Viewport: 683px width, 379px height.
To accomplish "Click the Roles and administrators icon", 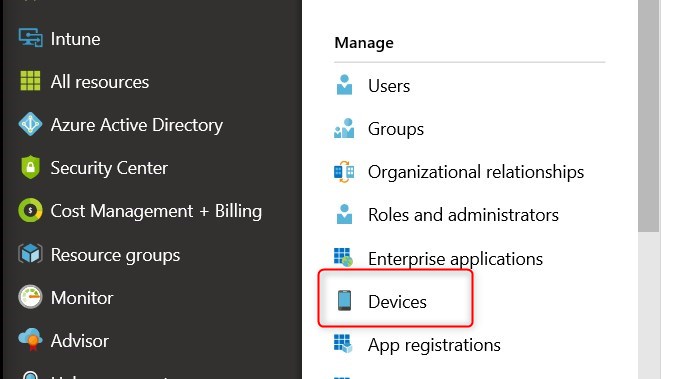I will coord(344,214).
